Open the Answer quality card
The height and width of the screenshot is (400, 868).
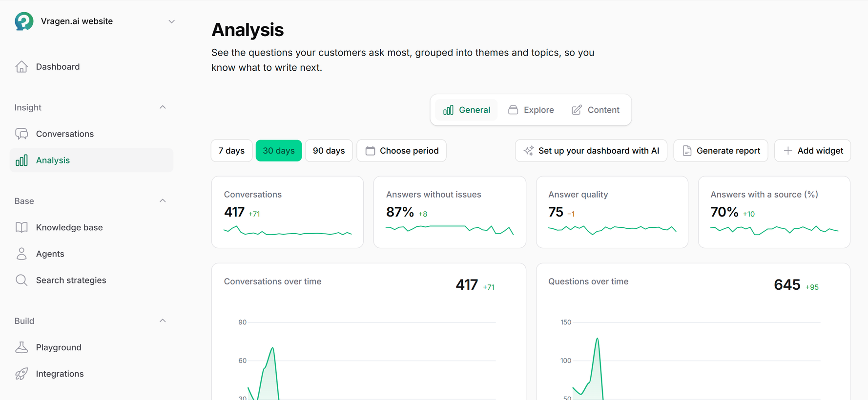pyautogui.click(x=612, y=212)
